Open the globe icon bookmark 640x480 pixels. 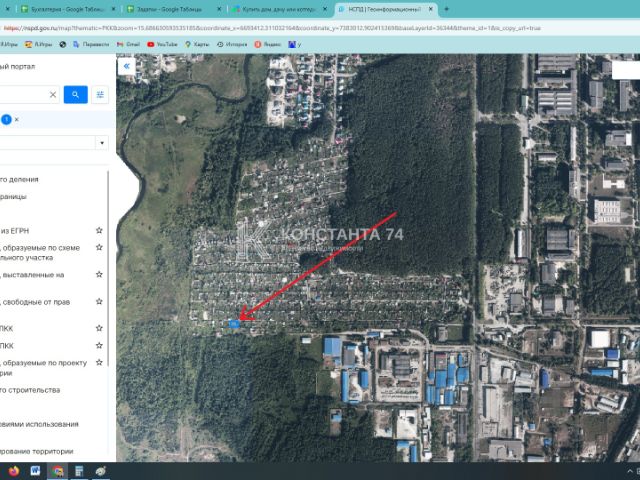(62, 44)
